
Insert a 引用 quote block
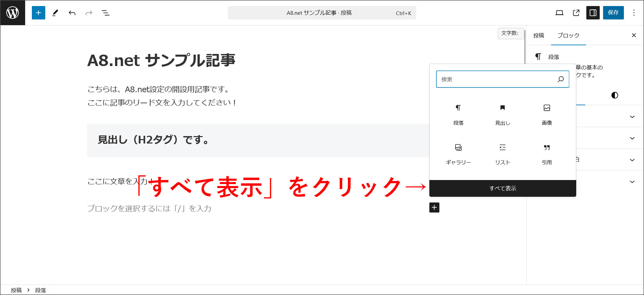(x=547, y=154)
